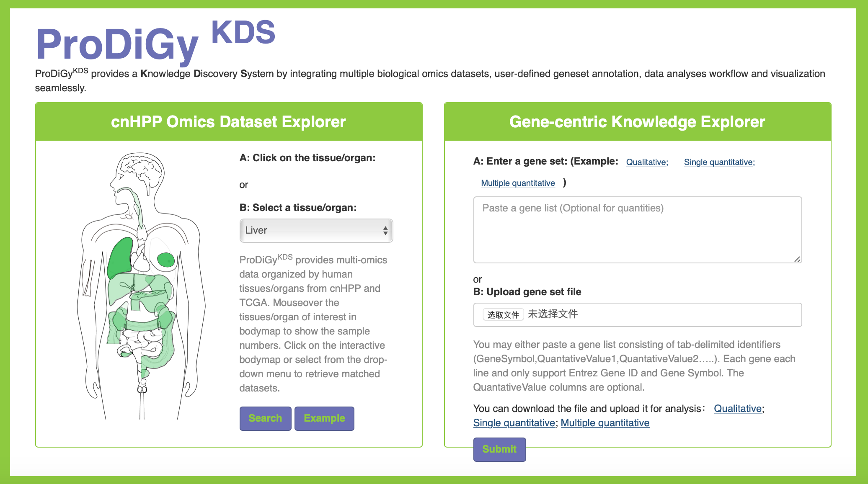Focus the gene list paste text area
The image size is (868, 484).
click(637, 229)
